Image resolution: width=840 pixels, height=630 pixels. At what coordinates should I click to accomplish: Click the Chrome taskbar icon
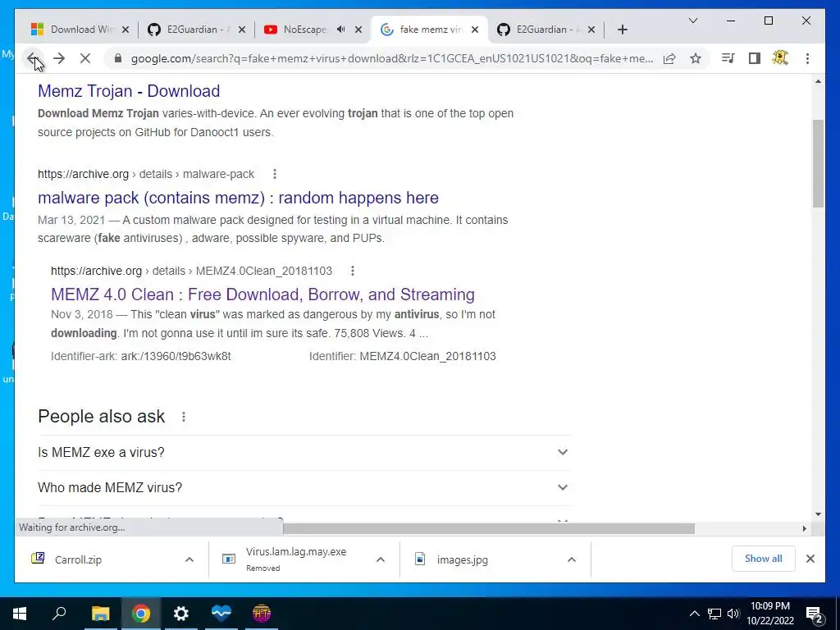(141, 614)
